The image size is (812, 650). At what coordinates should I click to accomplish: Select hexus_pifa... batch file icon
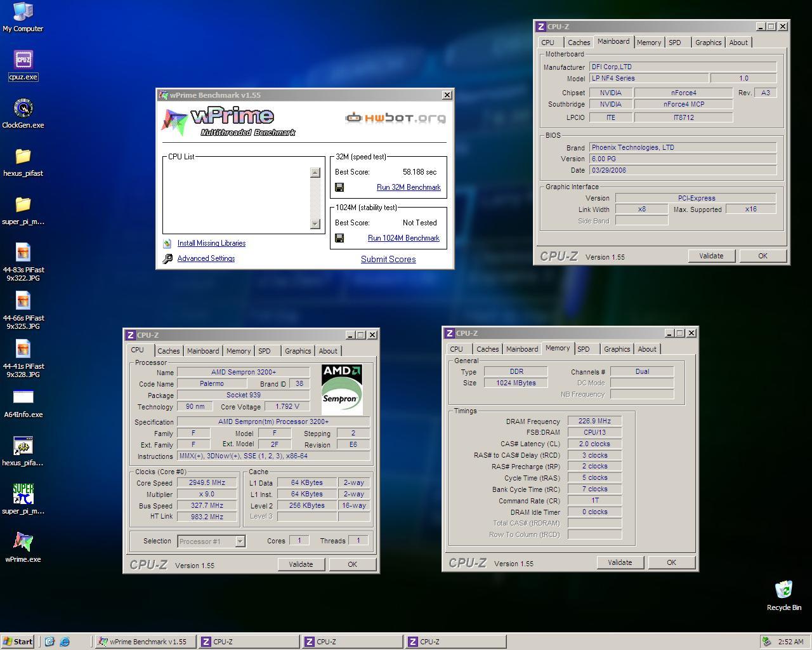tap(23, 451)
